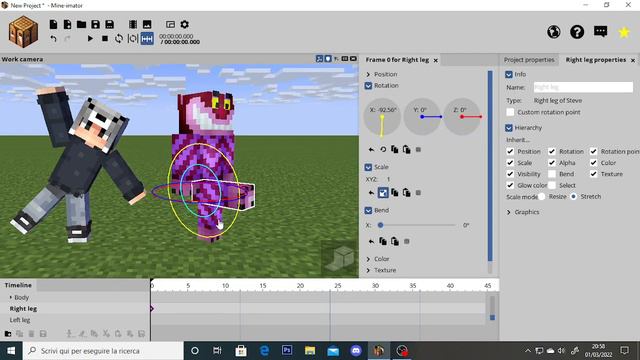Enable Custom rotation point checkbox
This screenshot has width=640, height=360.
(x=510, y=112)
